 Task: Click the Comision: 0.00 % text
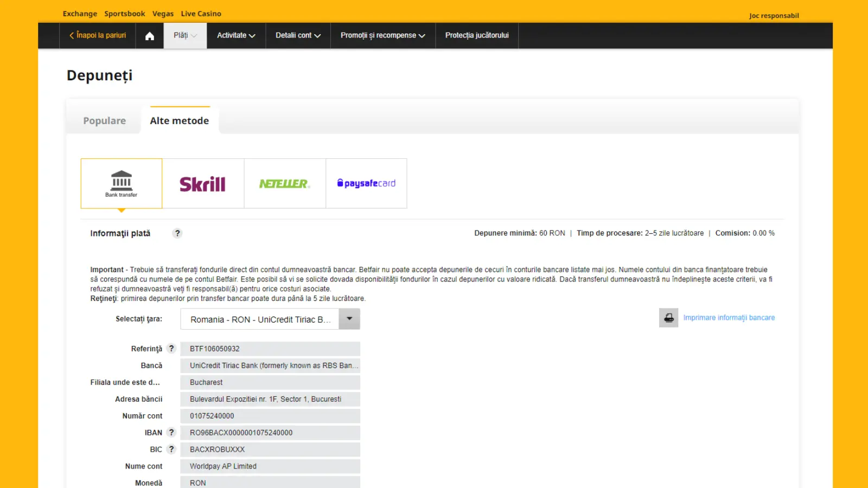tap(745, 233)
